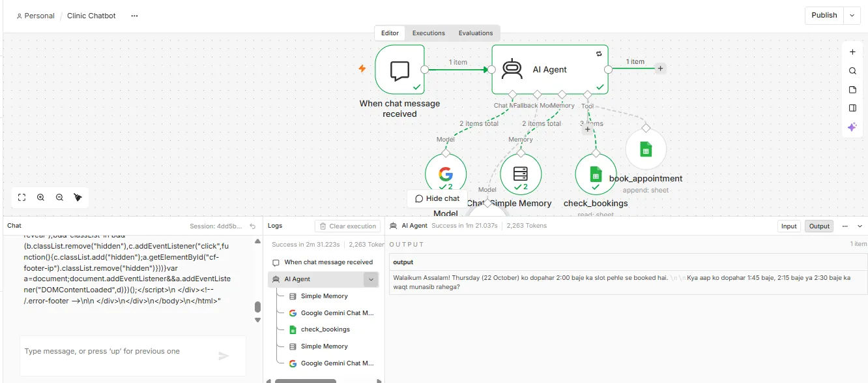Toggle the side panel icon on canvas
Image resolution: width=868 pixels, height=383 pixels.
click(852, 108)
